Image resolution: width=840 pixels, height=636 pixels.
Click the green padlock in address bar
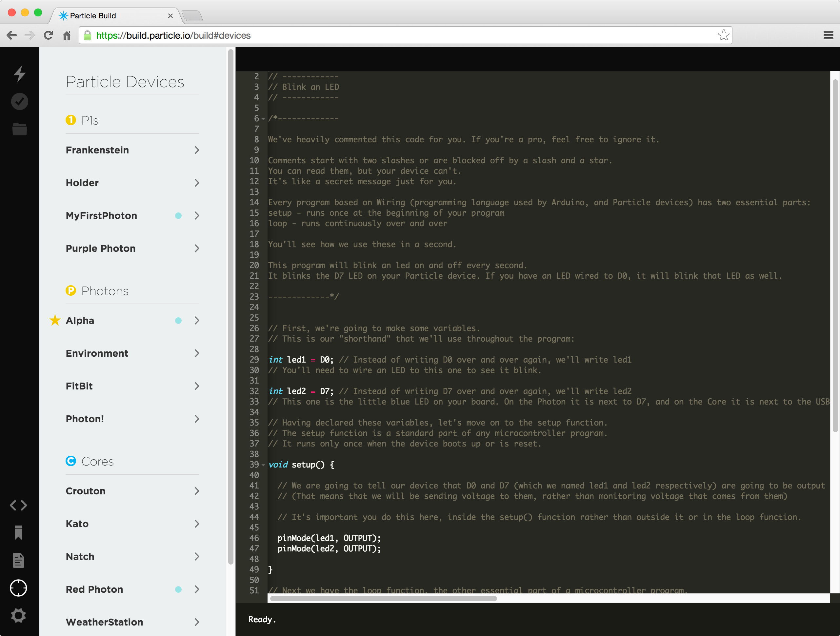(87, 35)
